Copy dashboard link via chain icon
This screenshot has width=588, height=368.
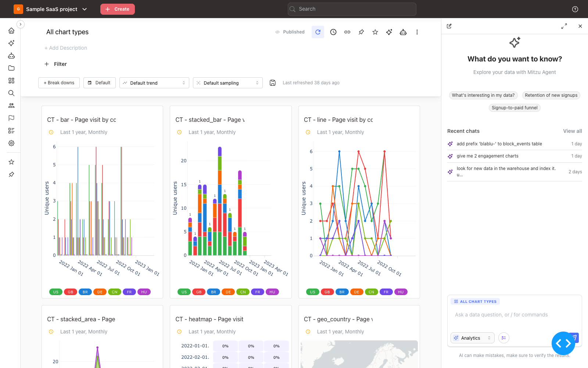(347, 32)
